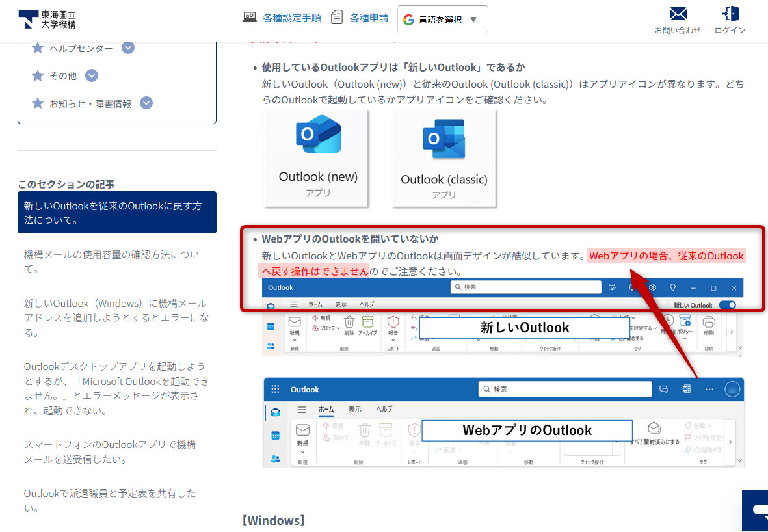Expand the お知らせ・障害情報 section
This screenshot has height=532, width=768.
[146, 103]
